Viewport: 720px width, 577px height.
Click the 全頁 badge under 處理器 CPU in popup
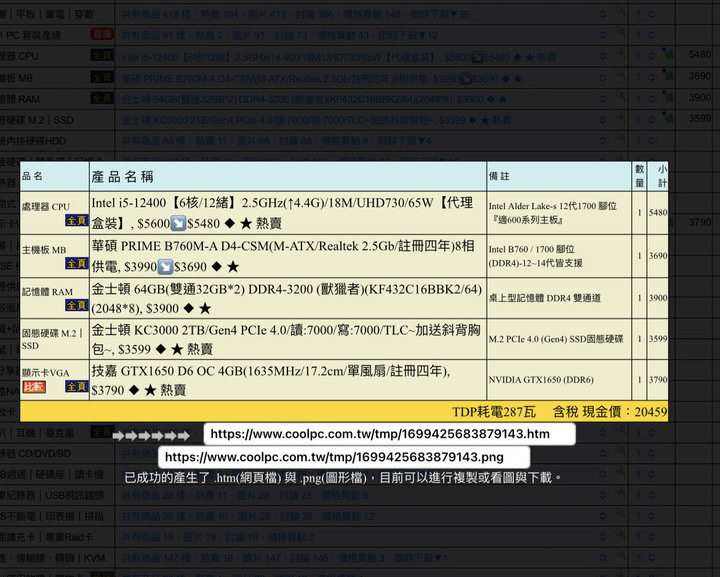tap(76, 221)
